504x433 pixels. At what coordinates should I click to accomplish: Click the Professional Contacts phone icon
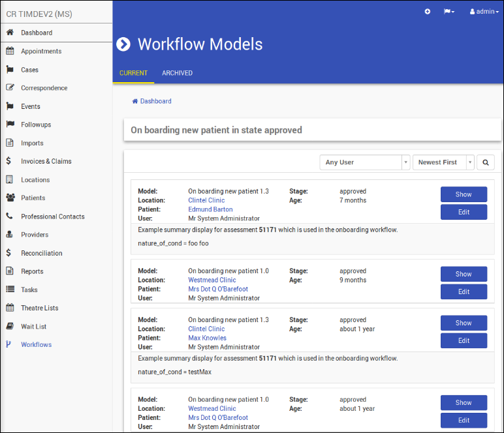tap(10, 216)
